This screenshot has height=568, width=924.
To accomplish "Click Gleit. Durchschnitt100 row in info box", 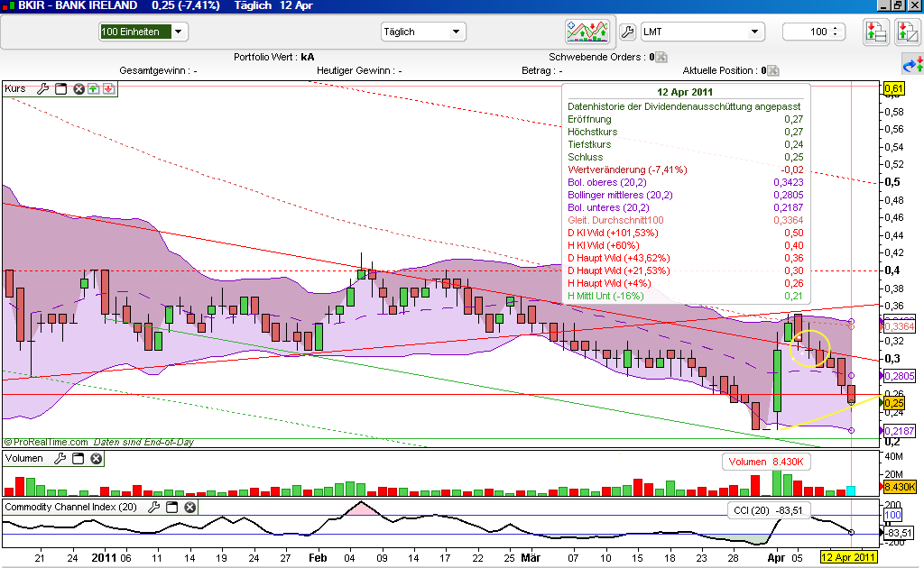I will click(x=686, y=220).
